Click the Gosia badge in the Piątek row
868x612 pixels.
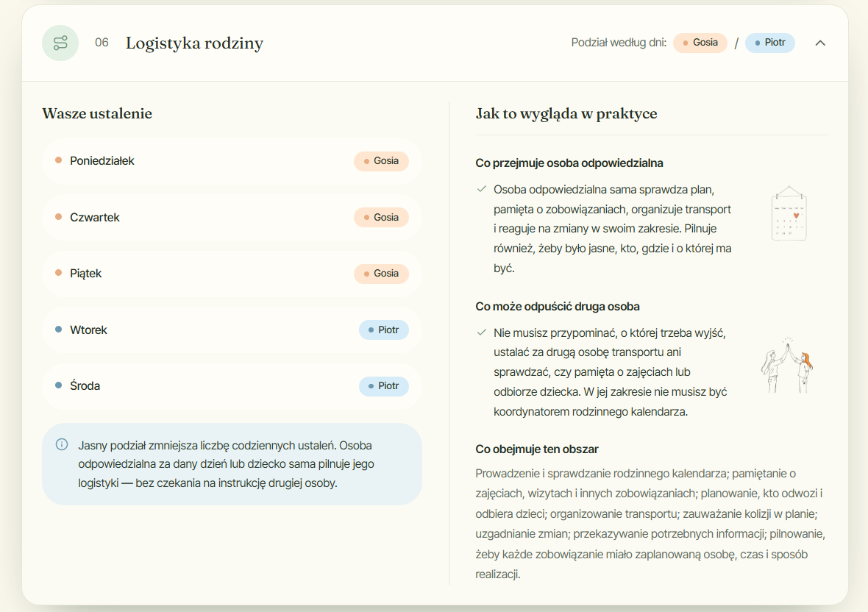coord(381,274)
